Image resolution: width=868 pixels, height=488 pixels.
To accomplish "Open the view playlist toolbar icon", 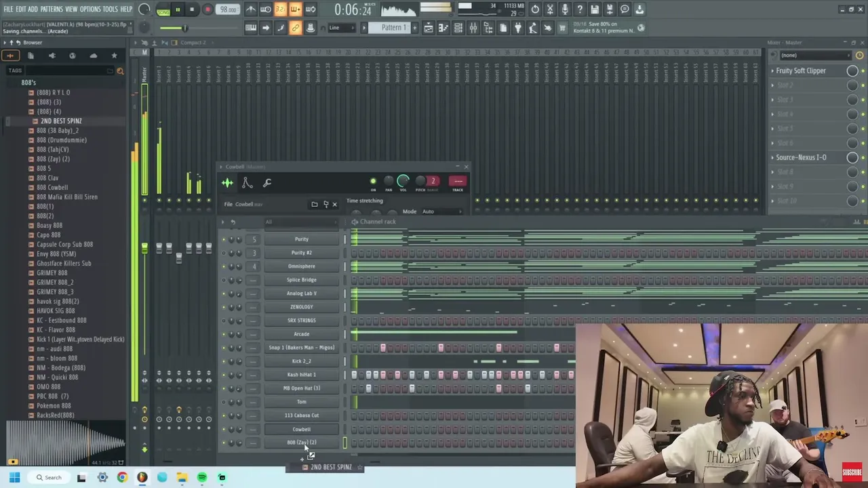I will [429, 28].
